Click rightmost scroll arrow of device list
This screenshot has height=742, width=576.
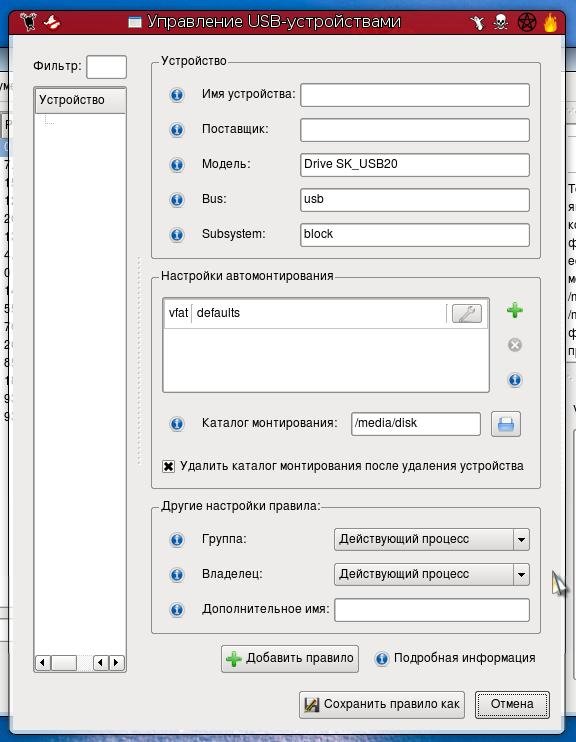pos(116,663)
